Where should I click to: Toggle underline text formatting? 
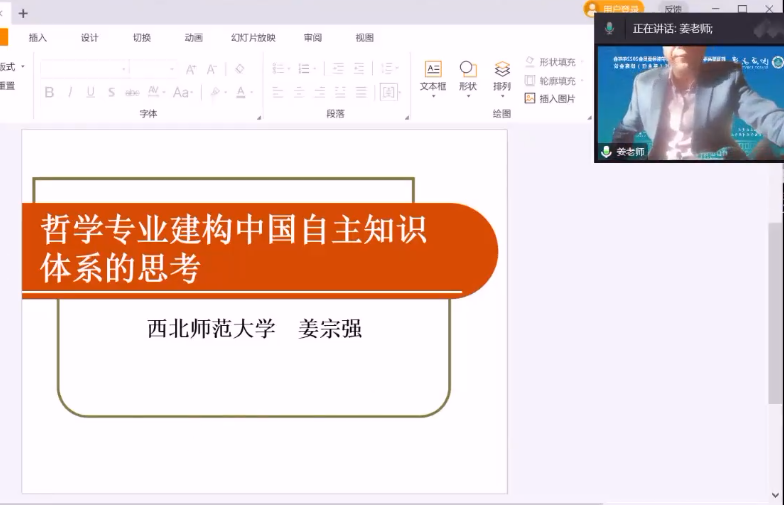pos(90,93)
